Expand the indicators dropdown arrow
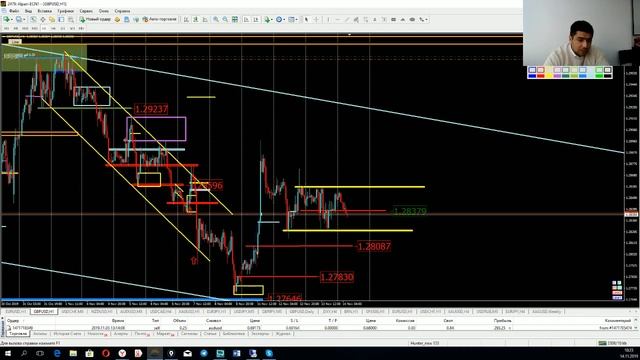The image size is (640, 360). pyautogui.click(x=272, y=20)
